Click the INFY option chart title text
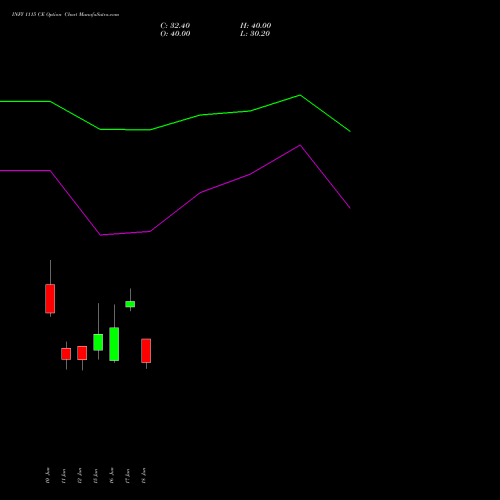 pyautogui.click(x=65, y=15)
